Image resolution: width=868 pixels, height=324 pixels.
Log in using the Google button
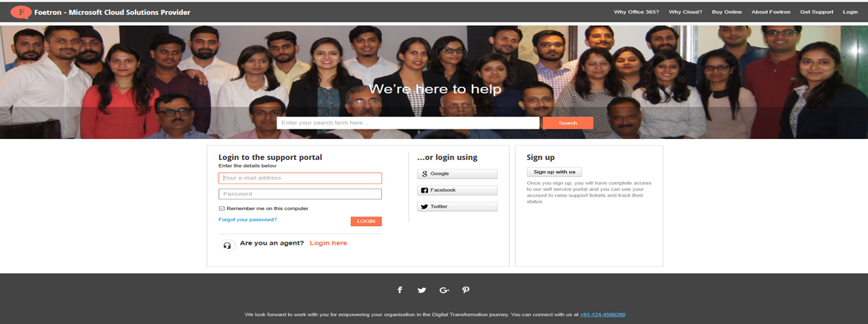457,174
